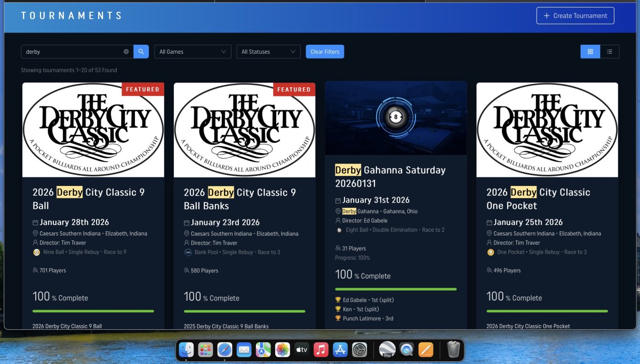Open Safari from the dock
The image size is (640, 364).
point(225,350)
